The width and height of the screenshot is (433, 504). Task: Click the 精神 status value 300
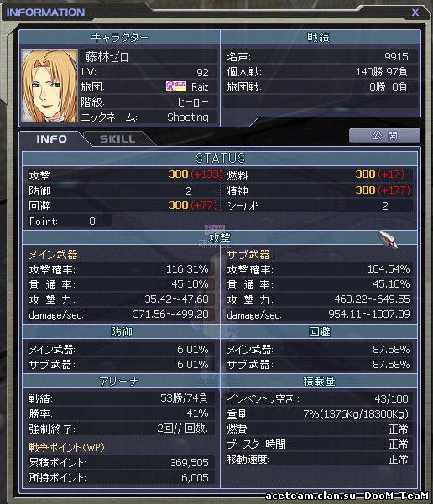click(365, 190)
